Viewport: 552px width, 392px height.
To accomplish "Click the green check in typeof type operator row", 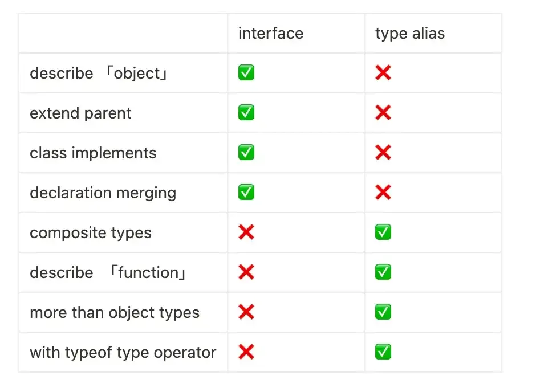I will pyautogui.click(x=383, y=352).
